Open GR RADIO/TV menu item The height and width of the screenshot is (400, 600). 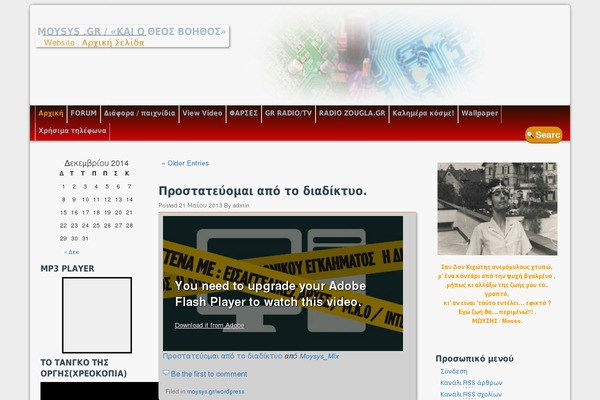click(x=288, y=113)
